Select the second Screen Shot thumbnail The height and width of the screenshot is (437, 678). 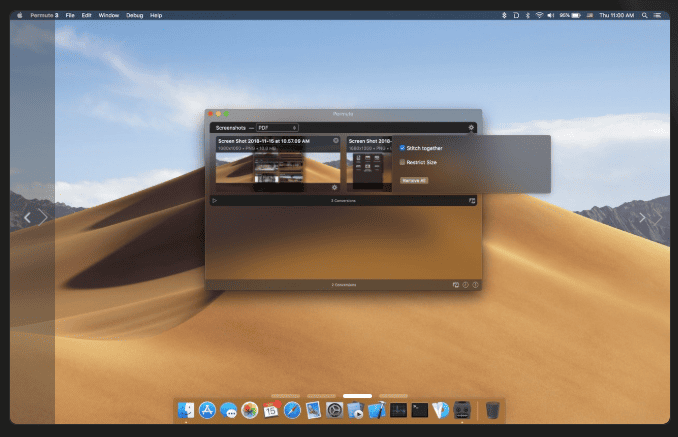click(369, 172)
